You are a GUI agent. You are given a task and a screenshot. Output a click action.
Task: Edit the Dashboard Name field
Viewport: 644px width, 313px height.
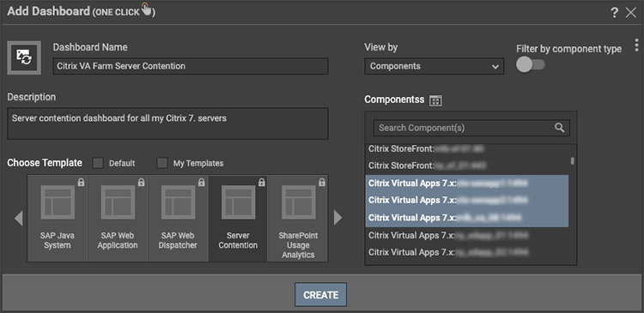(x=191, y=66)
